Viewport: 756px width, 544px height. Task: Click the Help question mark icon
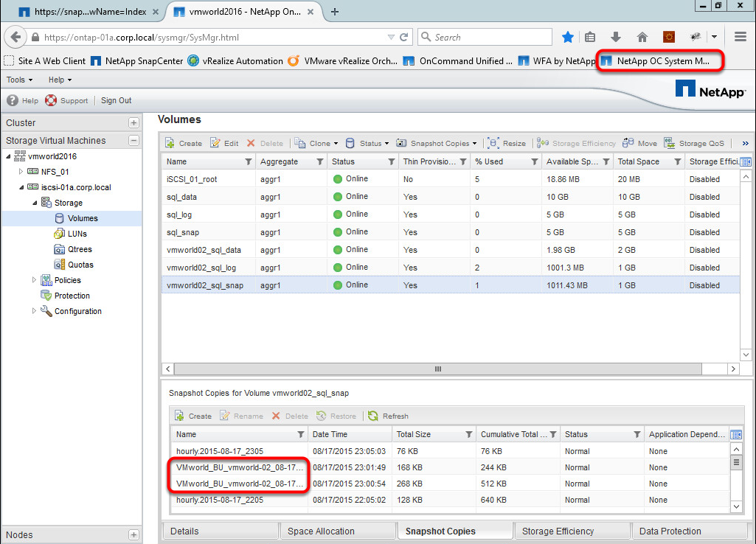coord(13,100)
